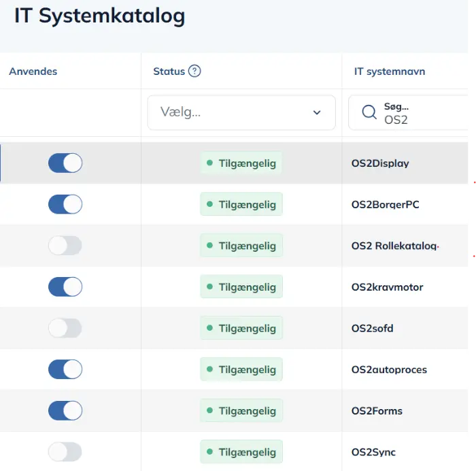Sort by the Anvendes column header
Screen dimensions: 476x471
click(x=33, y=71)
